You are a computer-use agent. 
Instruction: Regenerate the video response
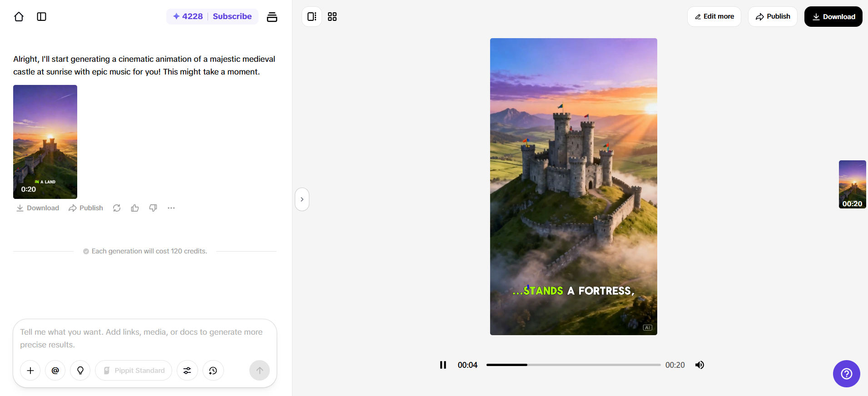[117, 208]
